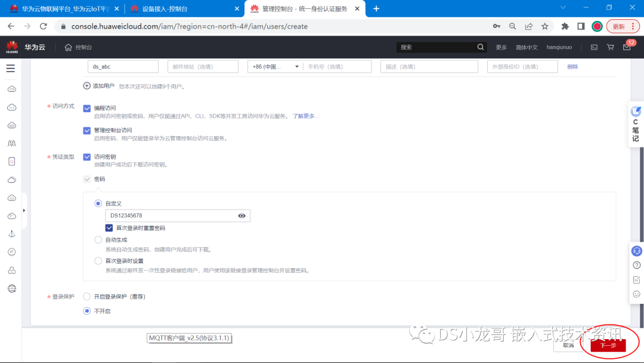Open the shopping cart icon
The height and width of the screenshot is (363, 644).
[609, 47]
